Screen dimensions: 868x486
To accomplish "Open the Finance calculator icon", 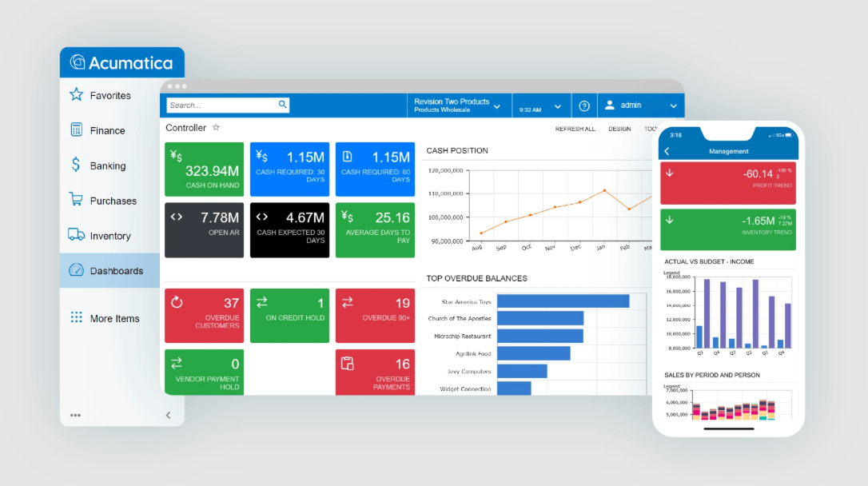I will 77,129.
